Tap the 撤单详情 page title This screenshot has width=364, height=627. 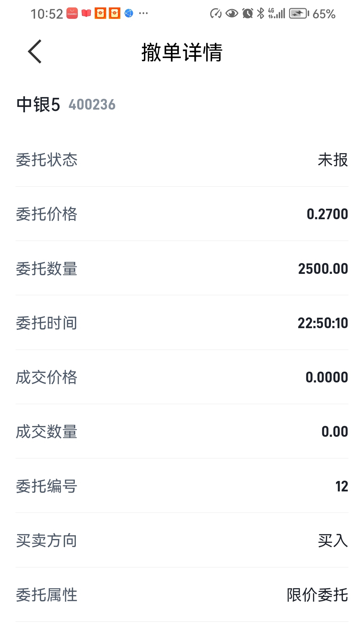(182, 52)
